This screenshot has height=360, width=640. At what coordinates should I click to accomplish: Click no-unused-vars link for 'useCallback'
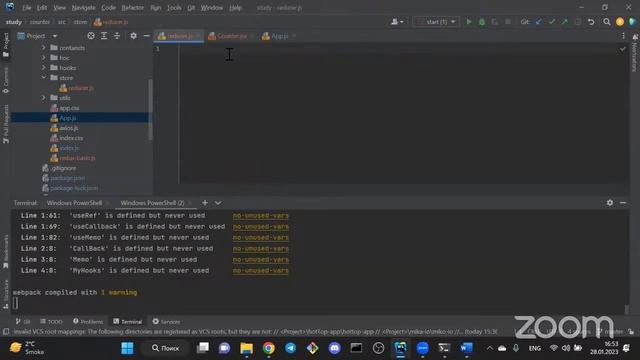click(260, 227)
